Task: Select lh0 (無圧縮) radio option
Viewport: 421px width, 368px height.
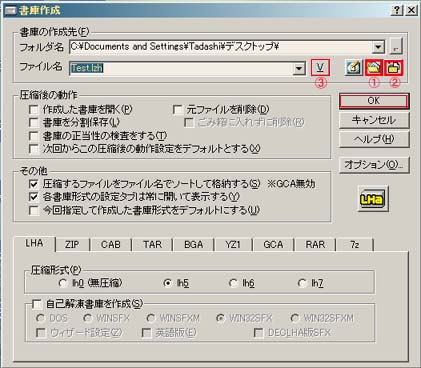Action: point(62,283)
